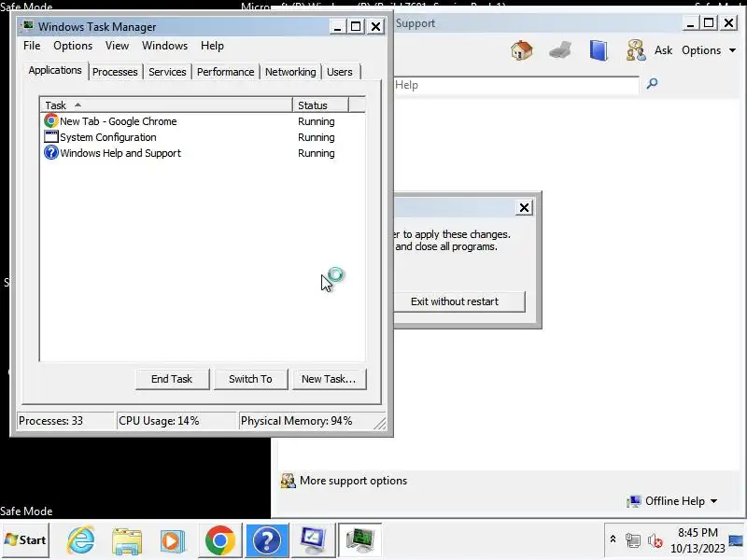Minimize the Windows Task Manager window
This screenshot has height=560, width=747.
point(337,26)
